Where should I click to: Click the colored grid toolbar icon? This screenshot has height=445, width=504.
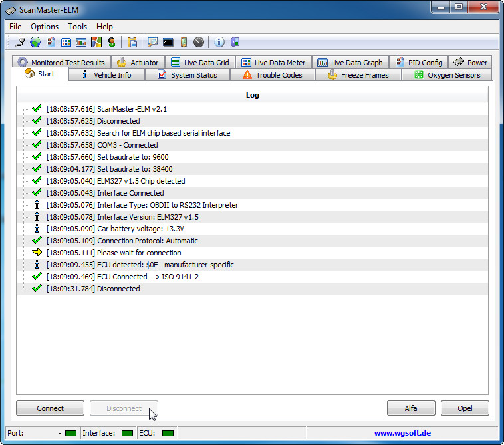(66, 42)
